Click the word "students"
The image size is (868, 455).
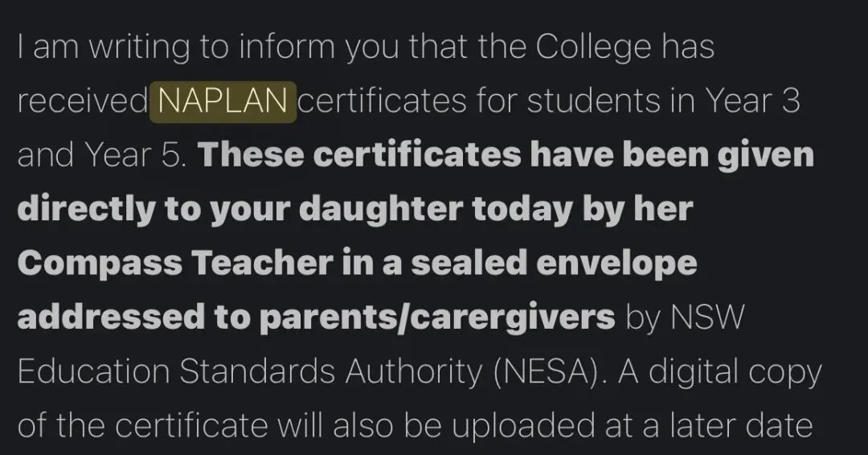pos(593,101)
